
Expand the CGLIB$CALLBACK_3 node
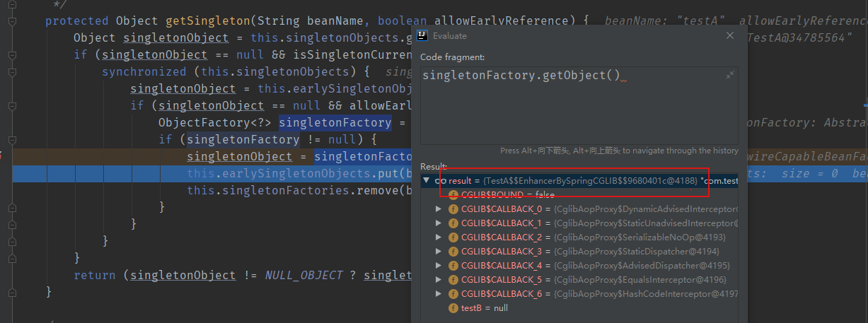439,252
